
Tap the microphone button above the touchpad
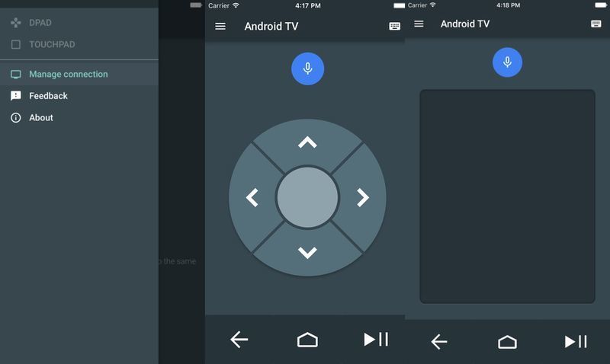pos(507,62)
